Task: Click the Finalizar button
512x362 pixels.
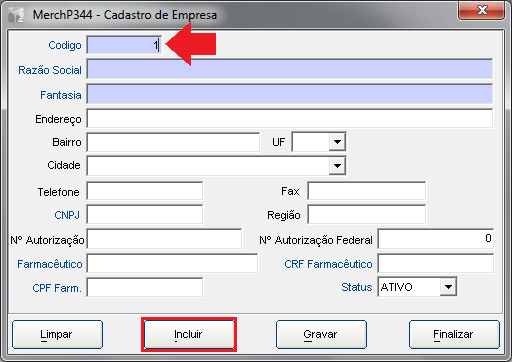Action: click(x=454, y=334)
